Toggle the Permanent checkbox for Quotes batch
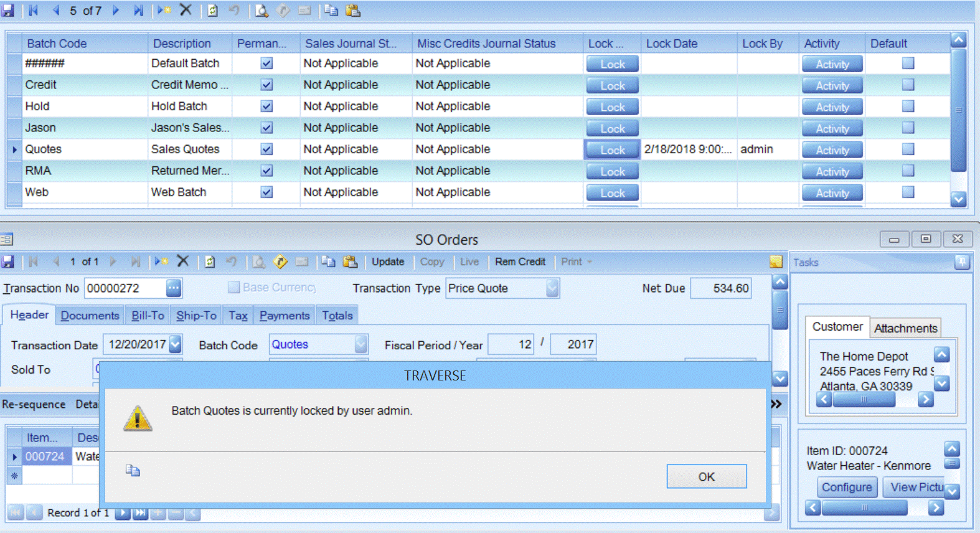Screen dimensions: 980x533 (x=266, y=149)
